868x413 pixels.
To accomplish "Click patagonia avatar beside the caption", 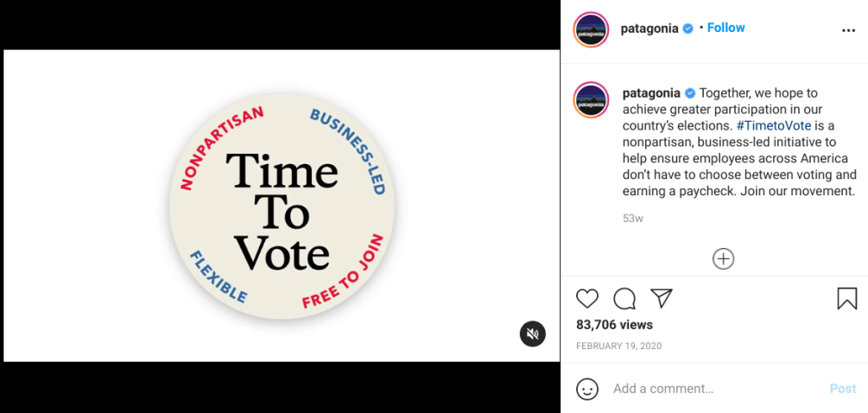I will [592, 100].
